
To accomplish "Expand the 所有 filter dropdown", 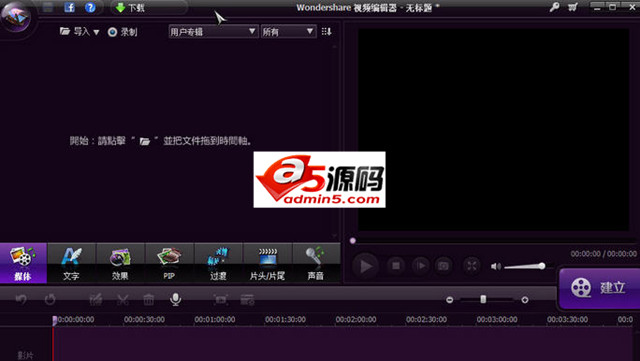I will (289, 31).
